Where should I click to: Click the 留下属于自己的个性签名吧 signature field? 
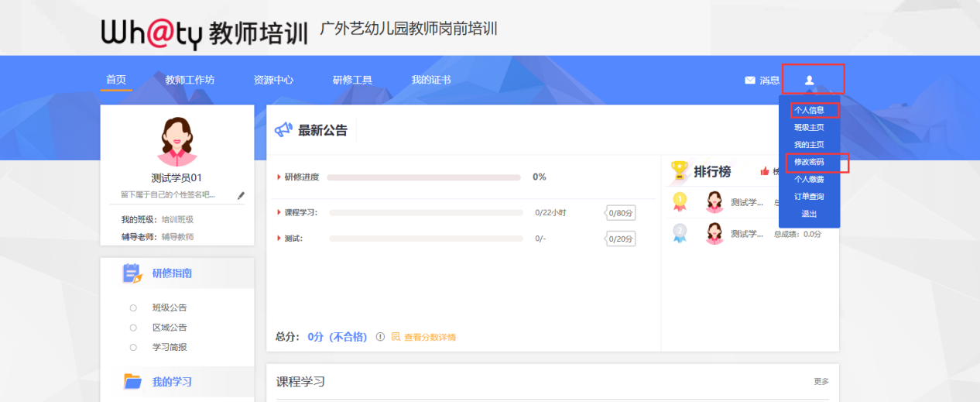(x=168, y=194)
